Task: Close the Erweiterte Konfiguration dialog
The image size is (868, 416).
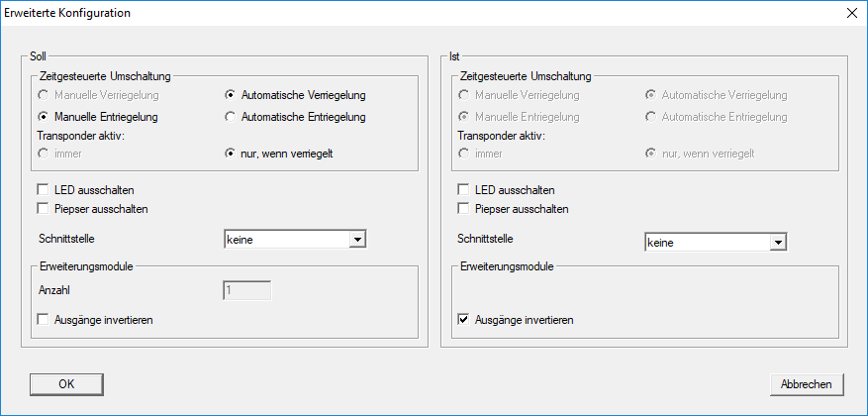Action: (851, 13)
